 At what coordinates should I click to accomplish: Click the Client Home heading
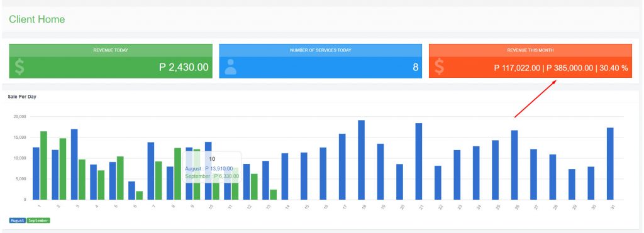click(x=37, y=19)
